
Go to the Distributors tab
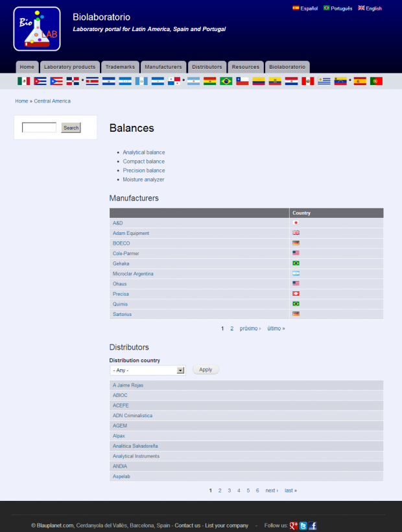click(207, 67)
